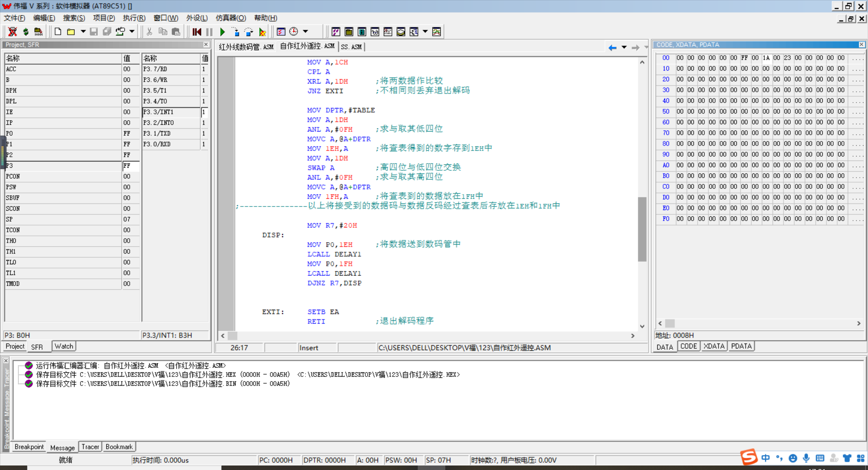Click the Paste icon in toolbar
The width and height of the screenshot is (868, 470).
pyautogui.click(x=176, y=32)
